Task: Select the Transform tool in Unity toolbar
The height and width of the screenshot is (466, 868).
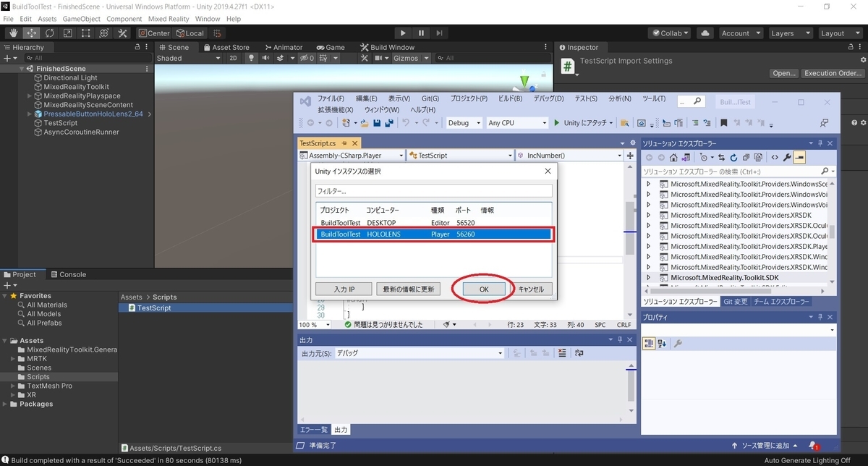Action: tap(104, 33)
